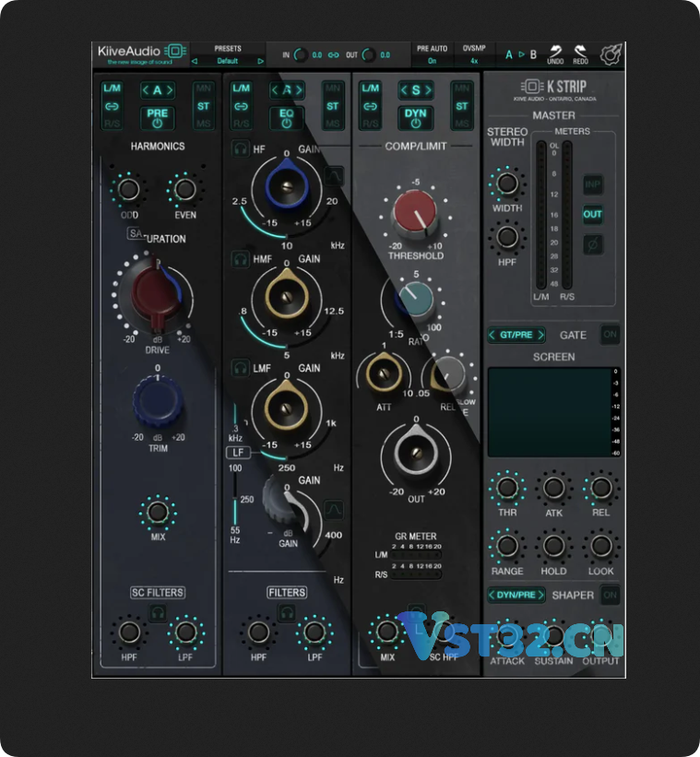Open the OVSMP 4x oversampling menu
This screenshot has width=700, height=757.
[x=474, y=61]
